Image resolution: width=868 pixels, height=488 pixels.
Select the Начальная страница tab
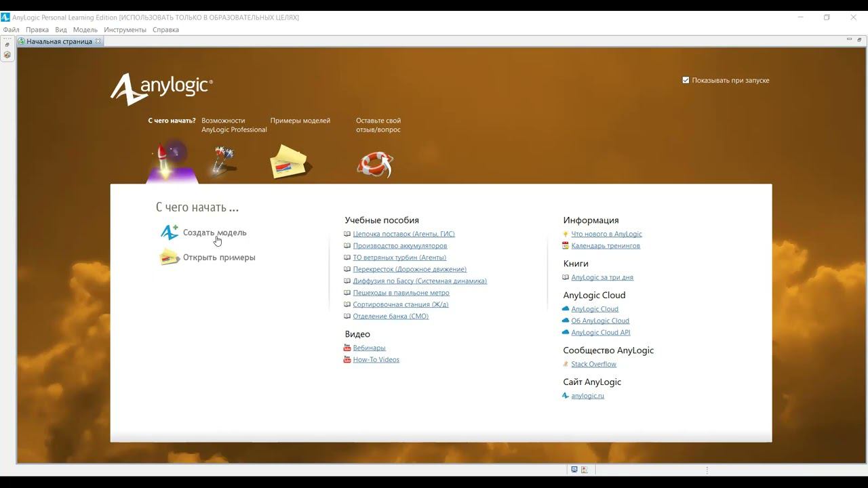coord(59,41)
